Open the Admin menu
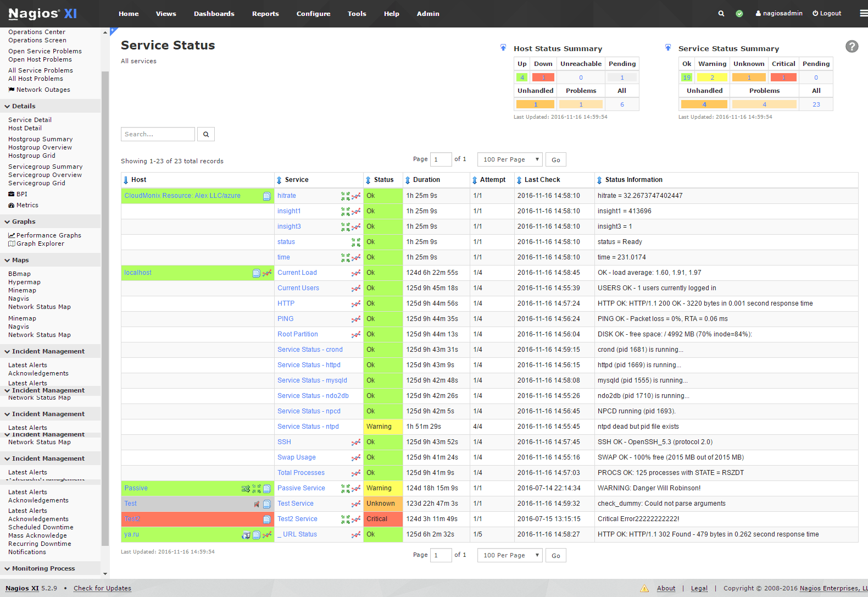Viewport: 868px width, 597px height. coord(428,14)
